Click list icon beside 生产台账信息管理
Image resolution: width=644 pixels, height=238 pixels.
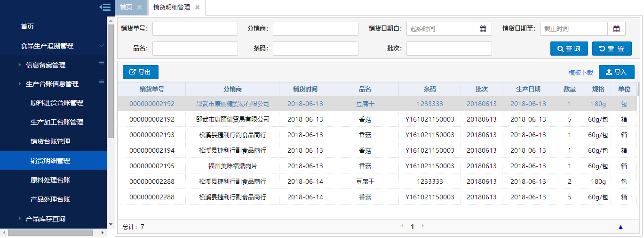101,82
